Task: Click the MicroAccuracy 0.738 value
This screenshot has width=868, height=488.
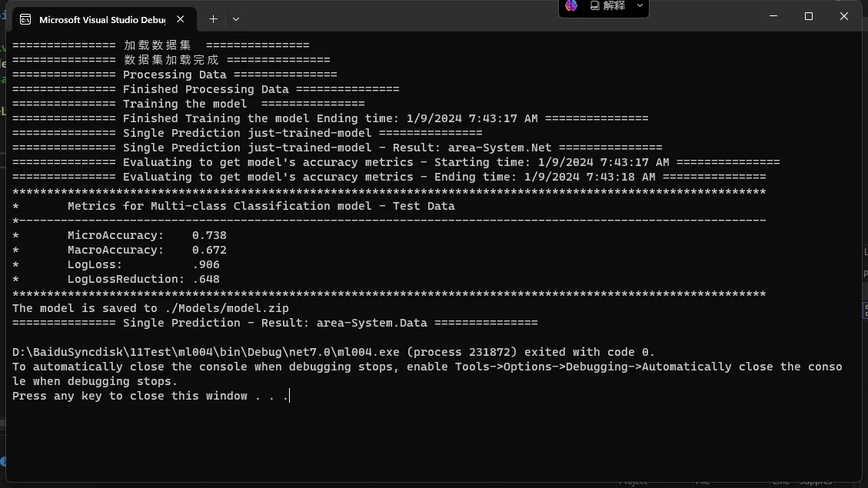Action: point(209,235)
